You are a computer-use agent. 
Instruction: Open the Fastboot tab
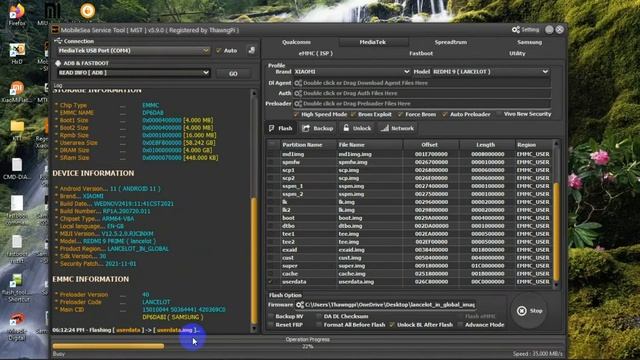click(x=421, y=53)
